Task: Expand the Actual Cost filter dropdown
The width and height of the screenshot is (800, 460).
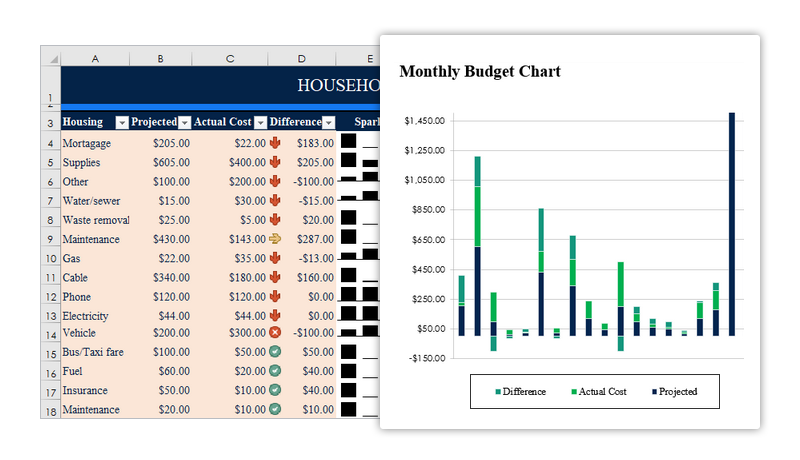Action: (260, 122)
